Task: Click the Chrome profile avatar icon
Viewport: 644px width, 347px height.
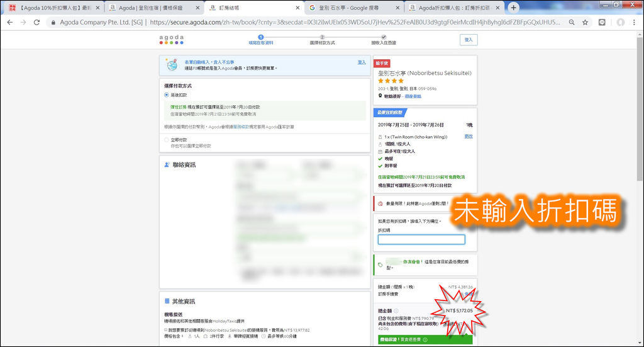Action: [621, 22]
